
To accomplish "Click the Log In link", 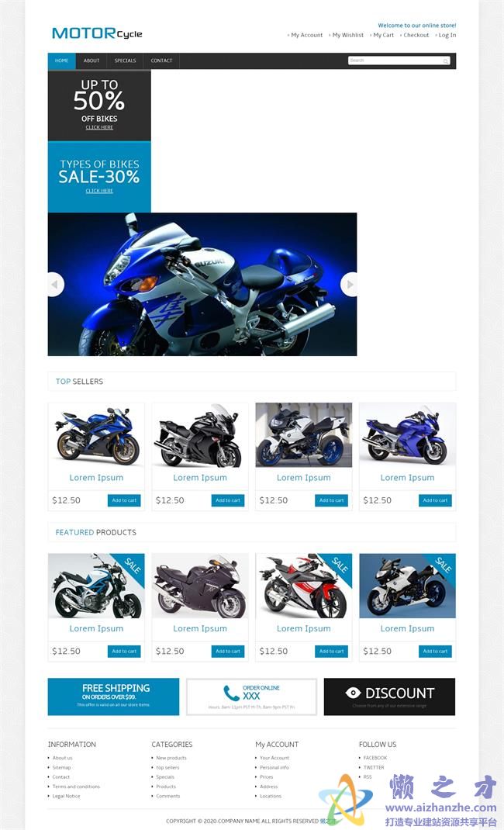I will [x=447, y=35].
